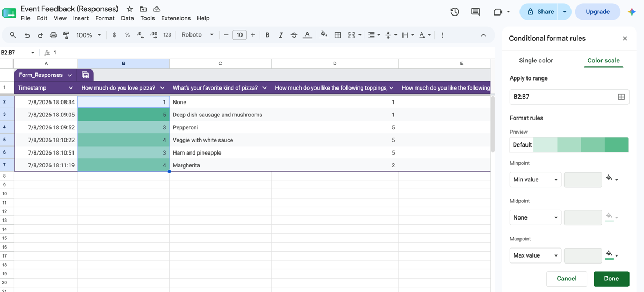Open the Minpoint Min value dropdown

tap(536, 180)
